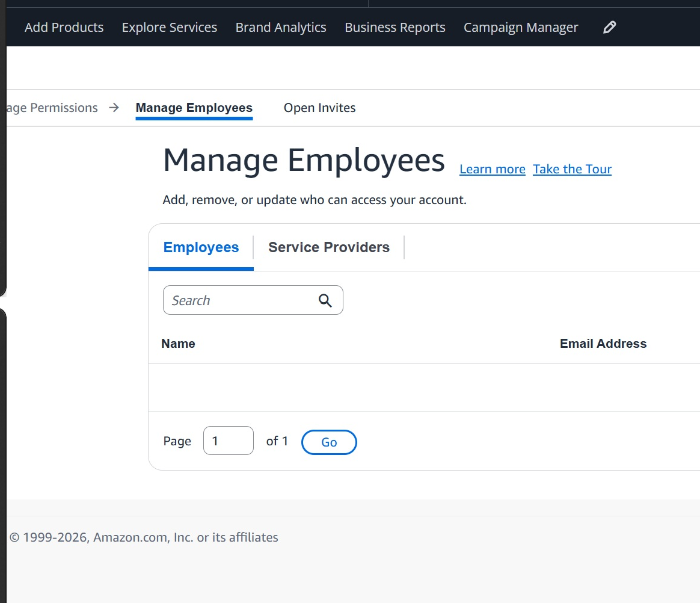This screenshot has width=700, height=603.
Task: Open Add Products in the top menu
Action: pos(64,27)
